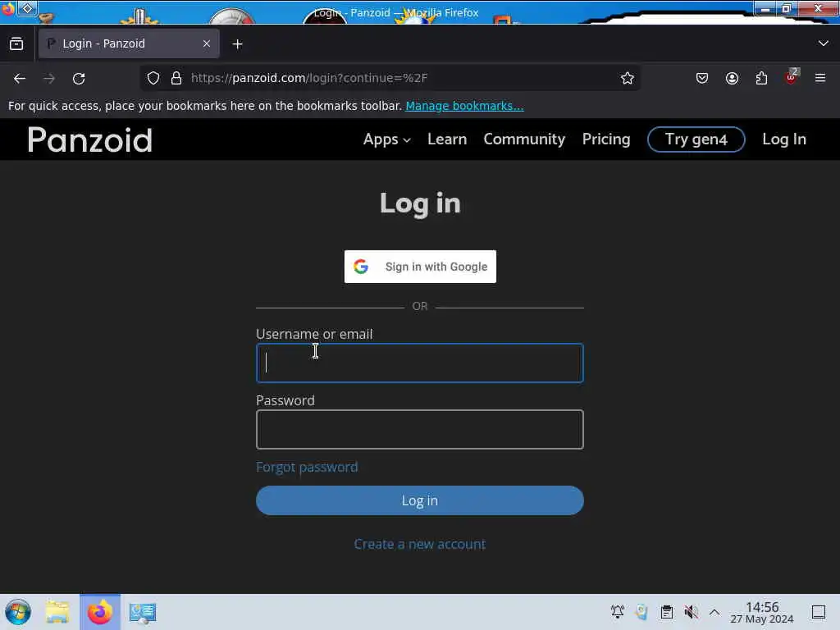This screenshot has width=840, height=630.
Task: Open the clipboard tray icon
Action: click(x=666, y=612)
